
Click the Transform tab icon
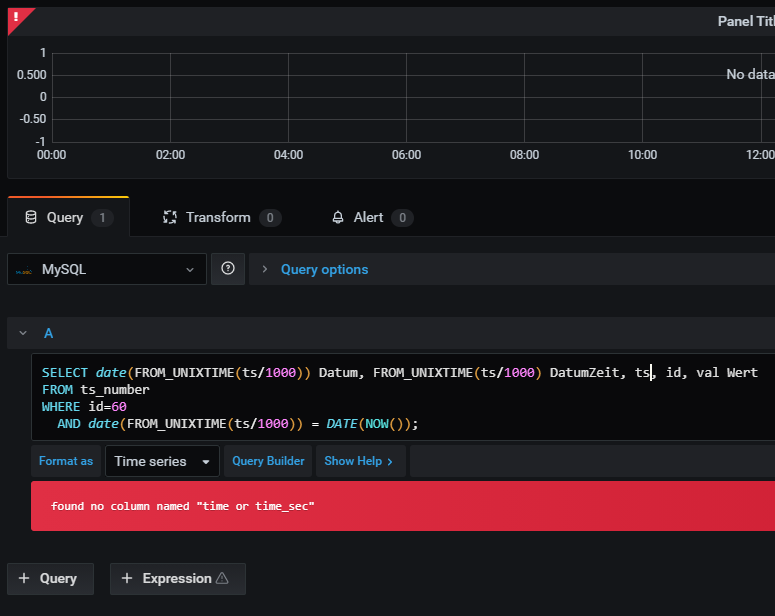(x=169, y=217)
